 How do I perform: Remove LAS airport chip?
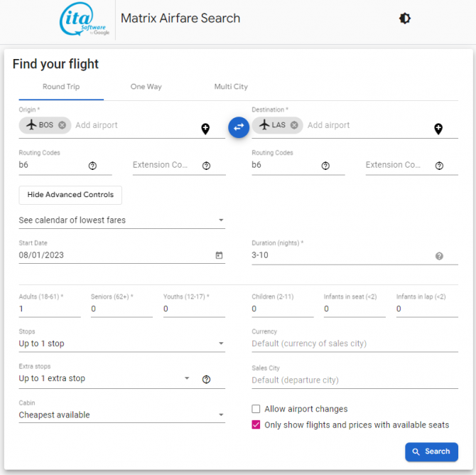pyautogui.click(x=294, y=125)
